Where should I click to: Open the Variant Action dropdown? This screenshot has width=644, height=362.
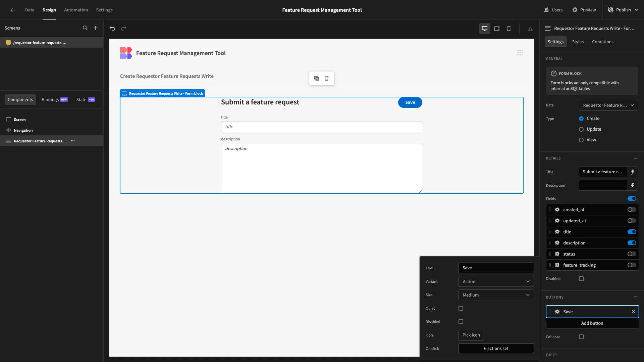[x=496, y=281]
